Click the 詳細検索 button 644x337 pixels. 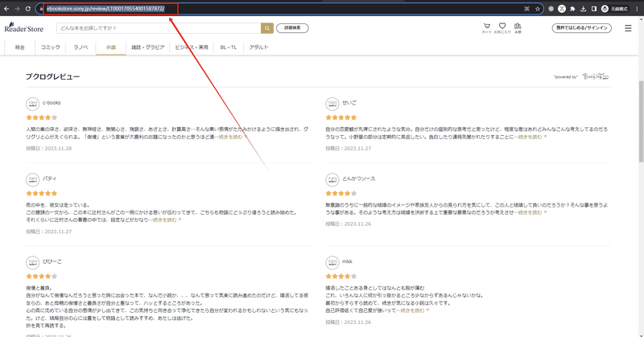292,28
